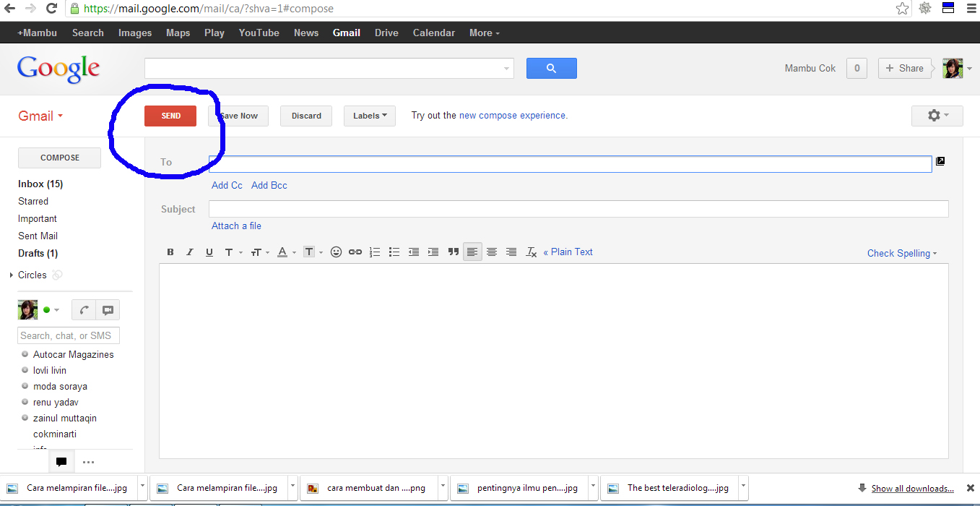Screen dimensions: 980x506
Task: Create a numbered list
Action: pyautogui.click(x=375, y=252)
